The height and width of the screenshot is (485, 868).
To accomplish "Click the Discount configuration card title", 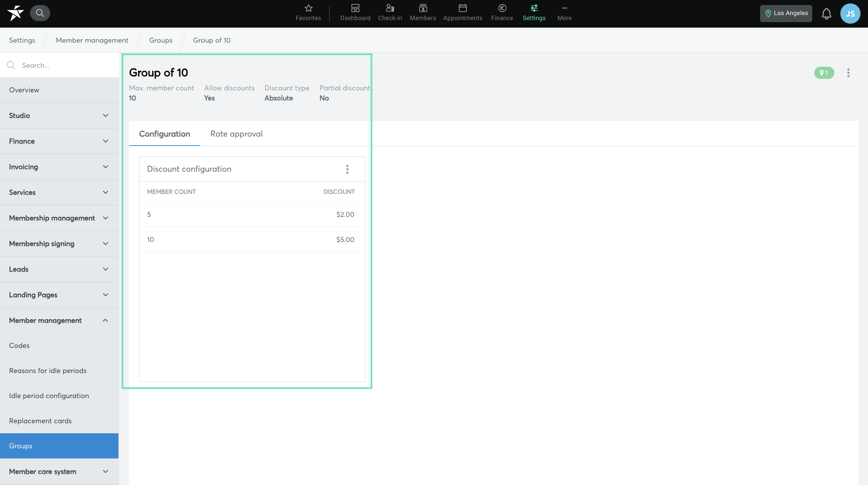I will coord(189,169).
